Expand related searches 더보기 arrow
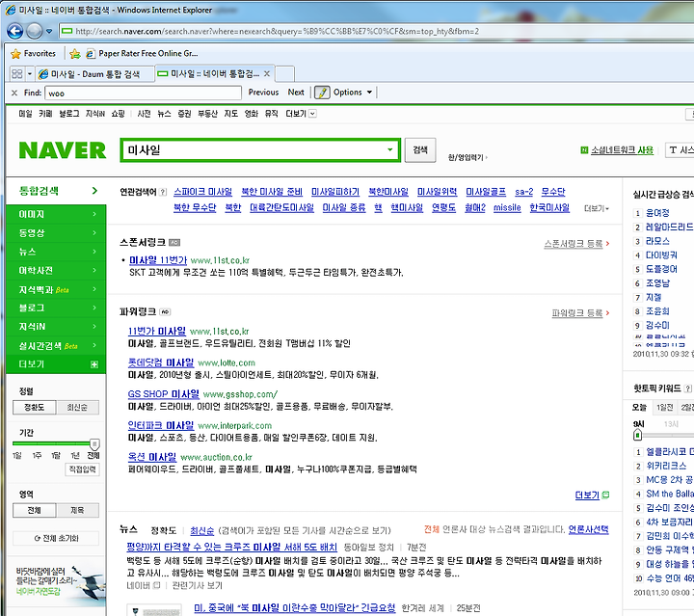The image size is (694, 616). 597,208
